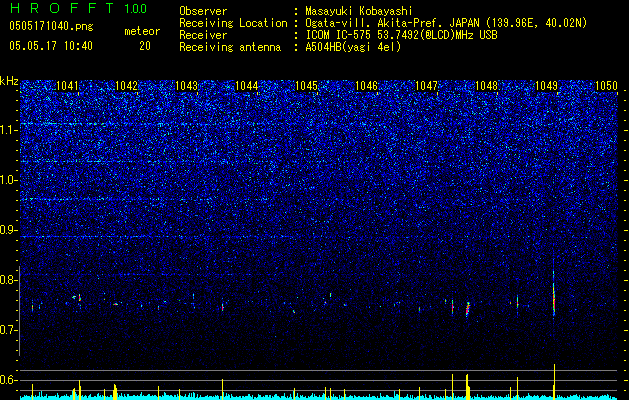Click the 0.6 frequency axis label
The image size is (629, 400).
point(9,380)
